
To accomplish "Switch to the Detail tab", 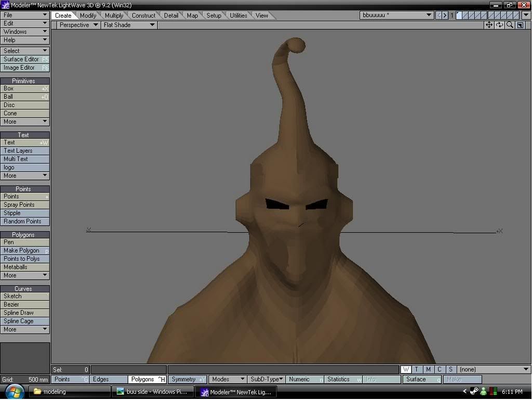I will point(171,16).
